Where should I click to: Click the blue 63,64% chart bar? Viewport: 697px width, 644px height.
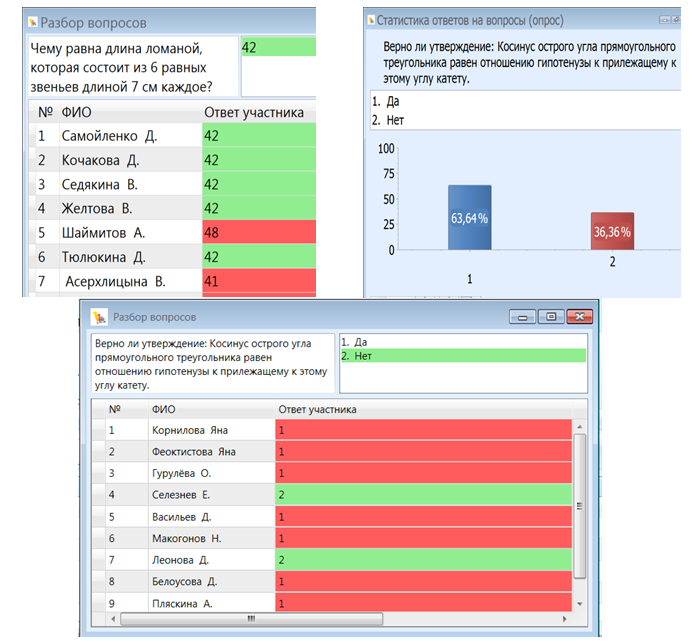[x=469, y=217]
